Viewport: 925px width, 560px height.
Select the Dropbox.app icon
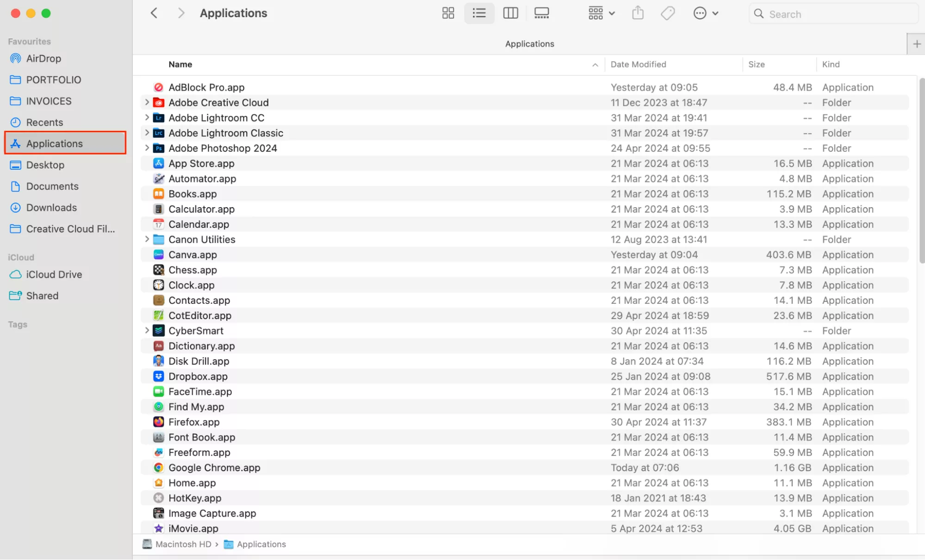pyautogui.click(x=158, y=376)
